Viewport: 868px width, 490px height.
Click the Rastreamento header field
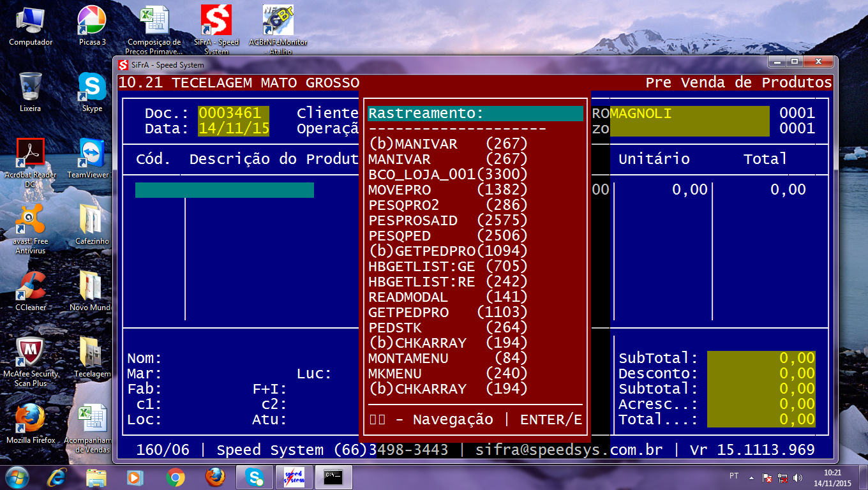click(475, 114)
